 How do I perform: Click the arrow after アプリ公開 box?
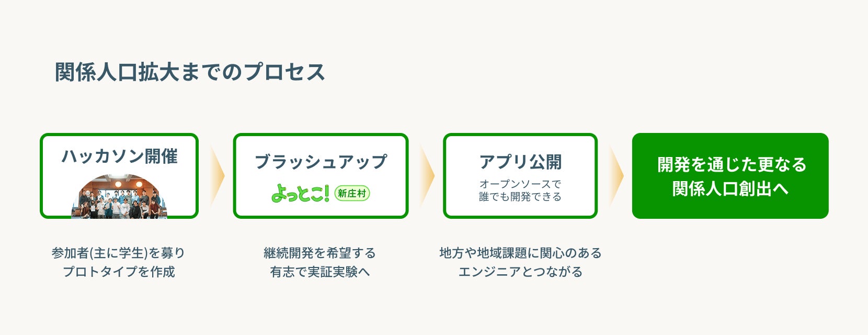(616, 176)
